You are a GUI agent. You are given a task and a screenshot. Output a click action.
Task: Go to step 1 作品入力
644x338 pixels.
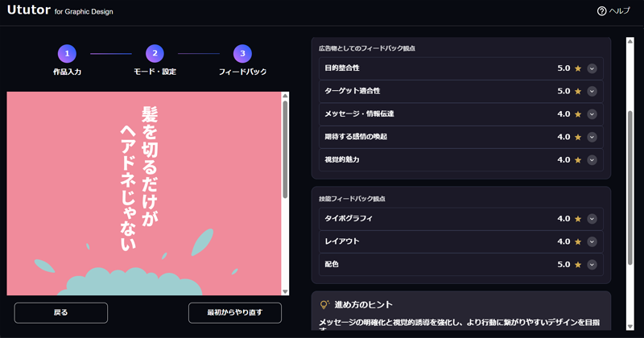tap(68, 54)
